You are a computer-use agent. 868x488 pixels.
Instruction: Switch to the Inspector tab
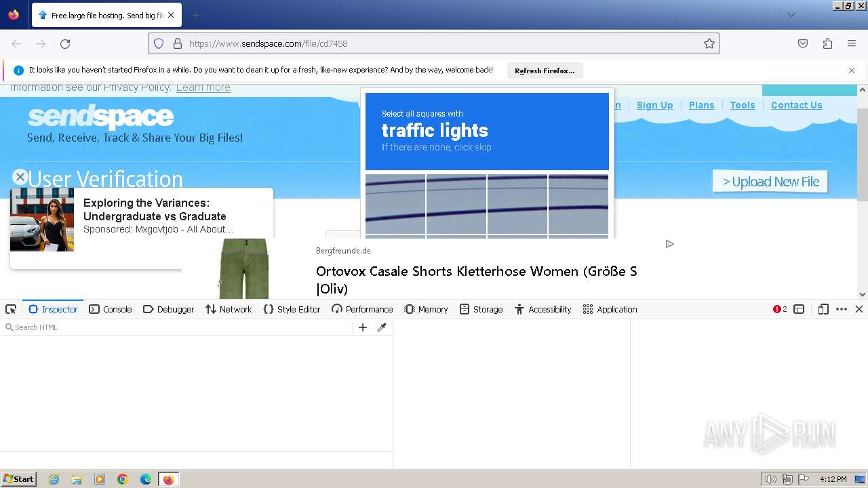53,309
